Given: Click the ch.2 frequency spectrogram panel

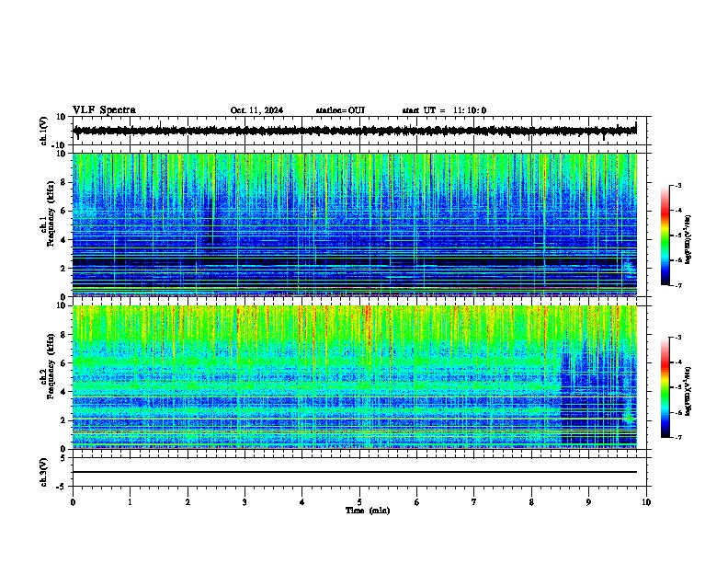Looking at the screenshot, I should pos(355,377).
